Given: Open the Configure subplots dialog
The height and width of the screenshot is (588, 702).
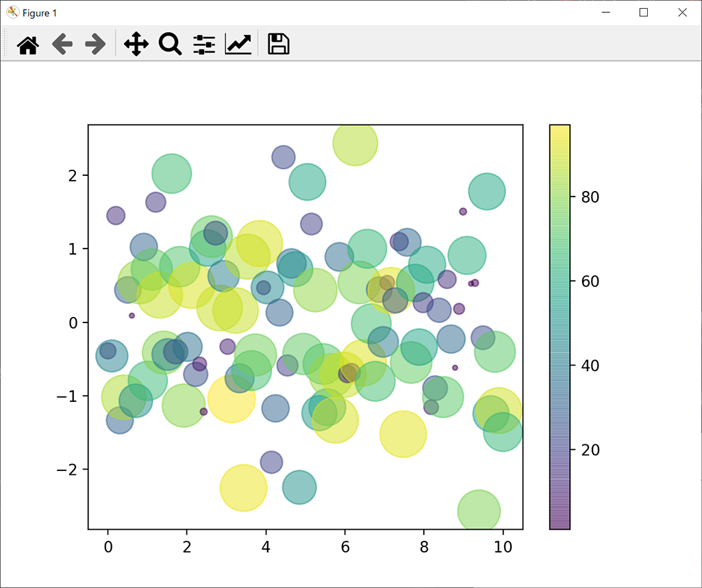Looking at the screenshot, I should [204, 44].
